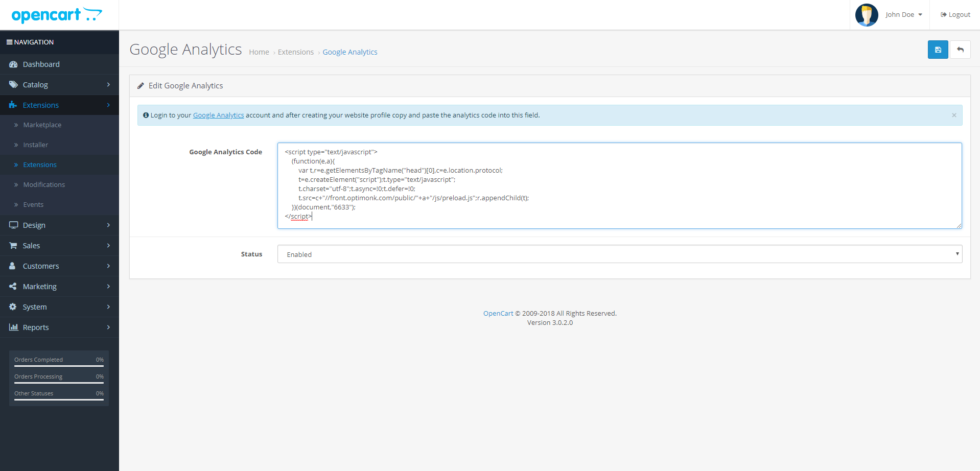Click the Reports bar-chart icon

13,327
